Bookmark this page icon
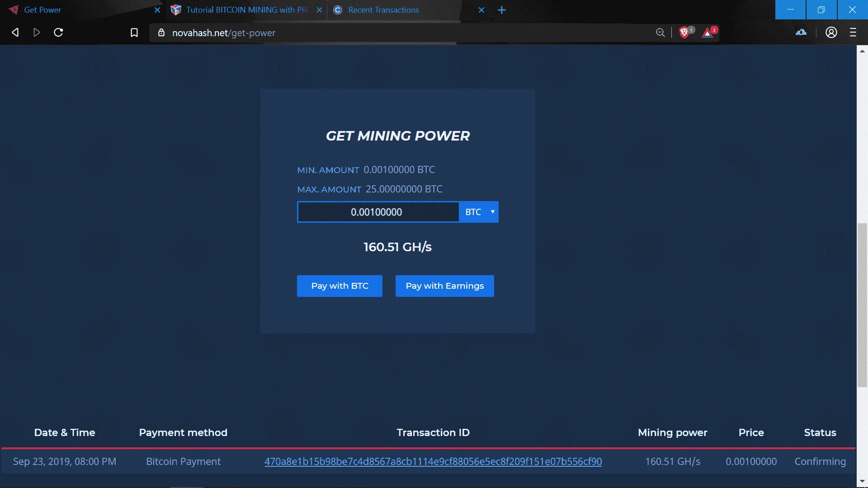This screenshot has width=868, height=488. coord(134,33)
